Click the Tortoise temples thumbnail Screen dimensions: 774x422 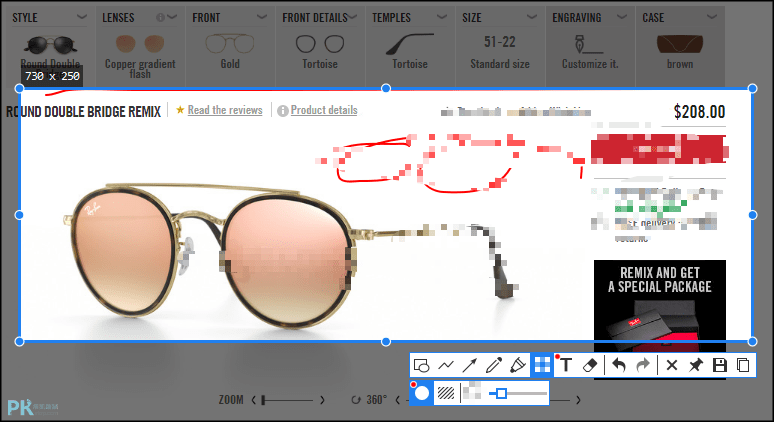click(410, 44)
